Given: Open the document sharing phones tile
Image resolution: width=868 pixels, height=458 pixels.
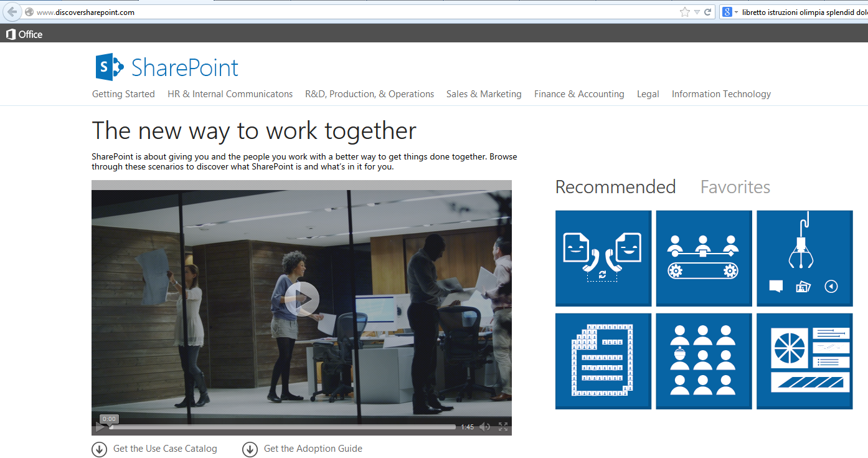Looking at the screenshot, I should tap(603, 259).
